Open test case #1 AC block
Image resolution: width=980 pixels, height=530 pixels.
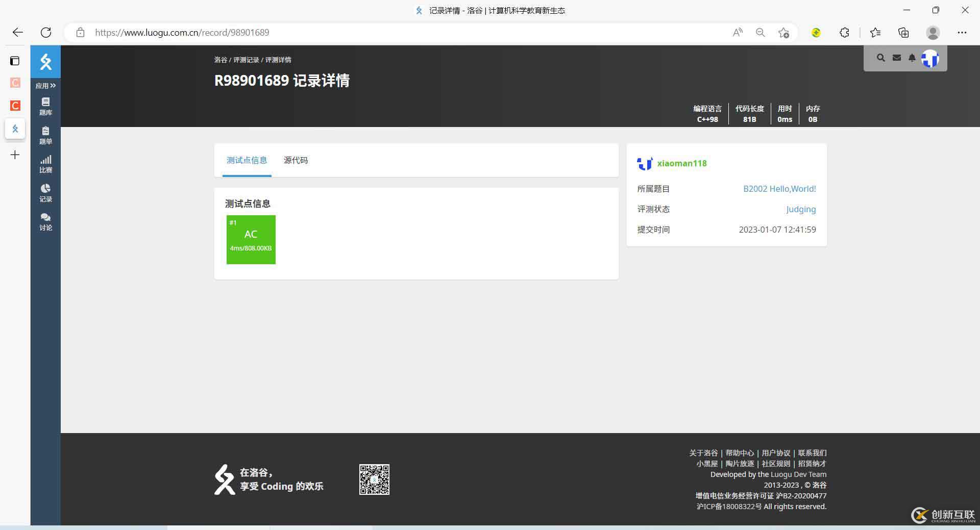click(x=251, y=240)
